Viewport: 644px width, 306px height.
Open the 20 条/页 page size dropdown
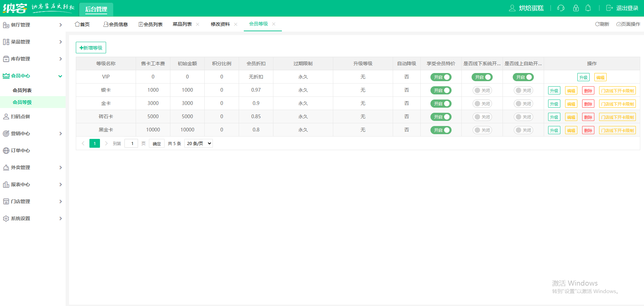click(x=199, y=143)
